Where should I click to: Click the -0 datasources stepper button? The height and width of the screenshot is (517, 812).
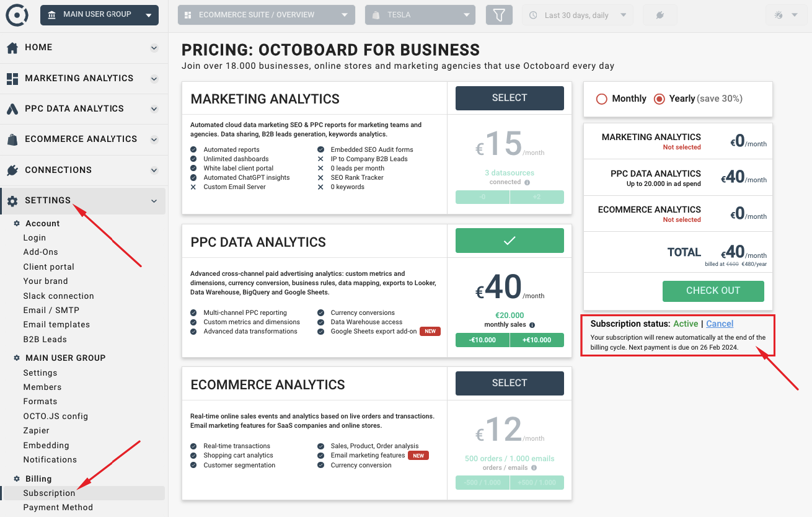(x=482, y=197)
